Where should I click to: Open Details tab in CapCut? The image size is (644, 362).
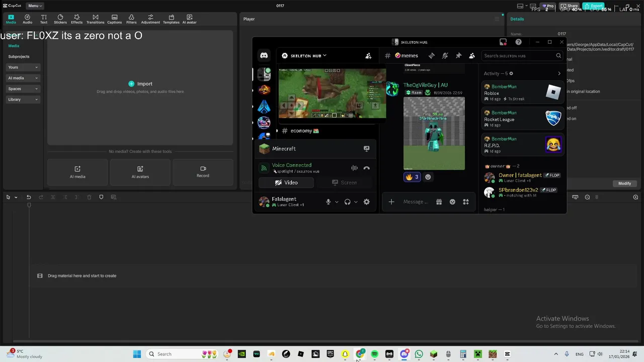coord(517,19)
